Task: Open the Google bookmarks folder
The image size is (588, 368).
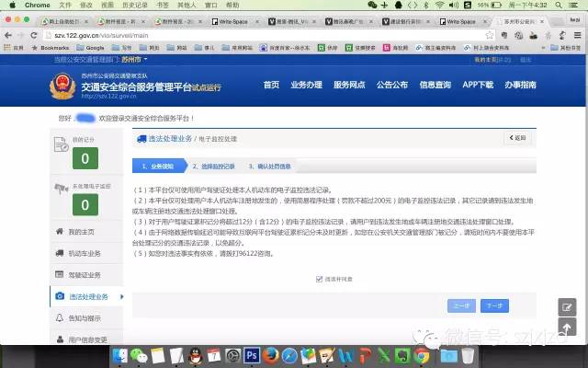Action: pos(90,48)
